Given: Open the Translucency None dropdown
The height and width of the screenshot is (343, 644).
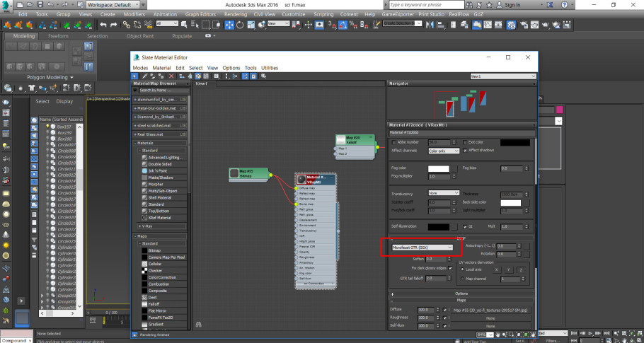Looking at the screenshot, I should [x=444, y=193].
